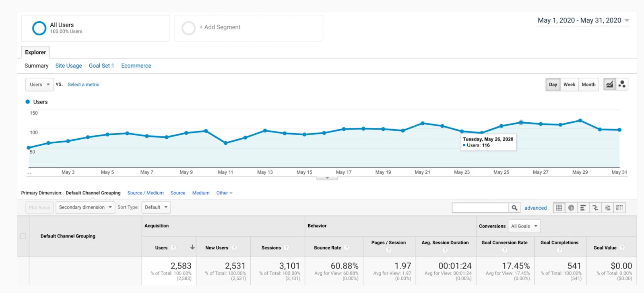Set graph granularity to Month
Viewport: 644px width, 293px height.
click(x=588, y=85)
